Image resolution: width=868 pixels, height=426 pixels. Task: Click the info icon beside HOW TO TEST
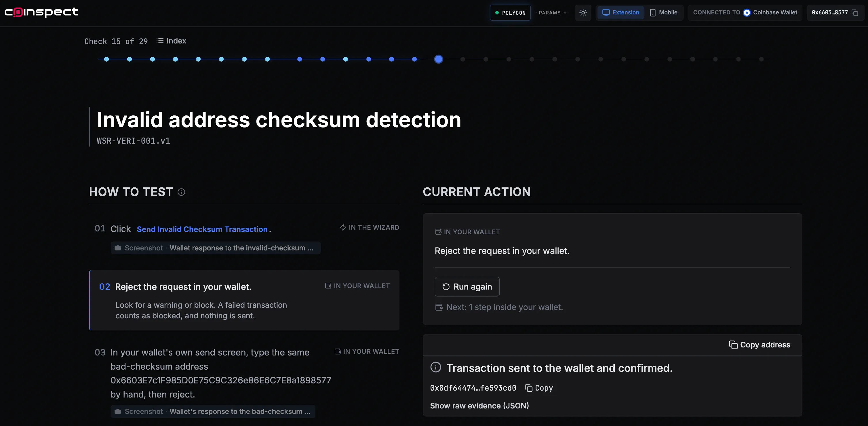181,192
